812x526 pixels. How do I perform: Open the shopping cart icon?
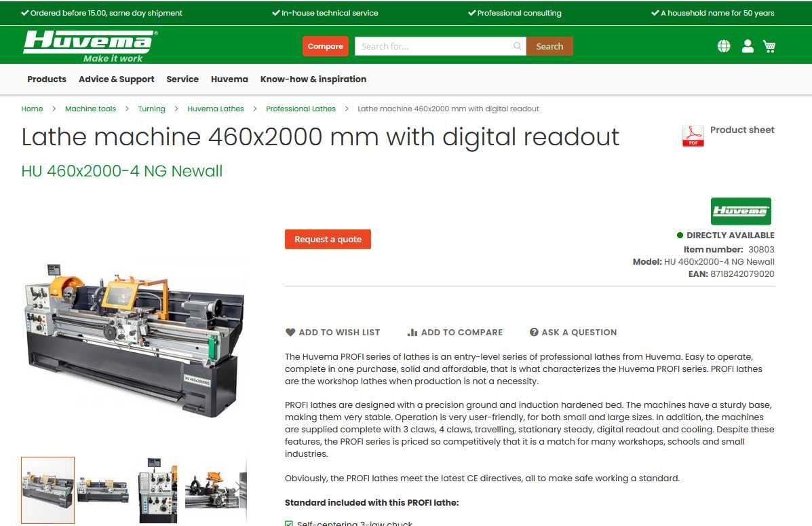769,46
